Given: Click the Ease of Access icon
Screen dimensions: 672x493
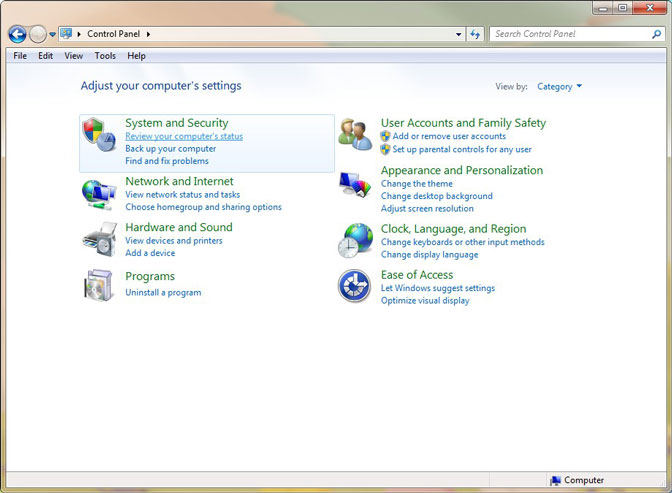Looking at the screenshot, I should coord(354,286).
